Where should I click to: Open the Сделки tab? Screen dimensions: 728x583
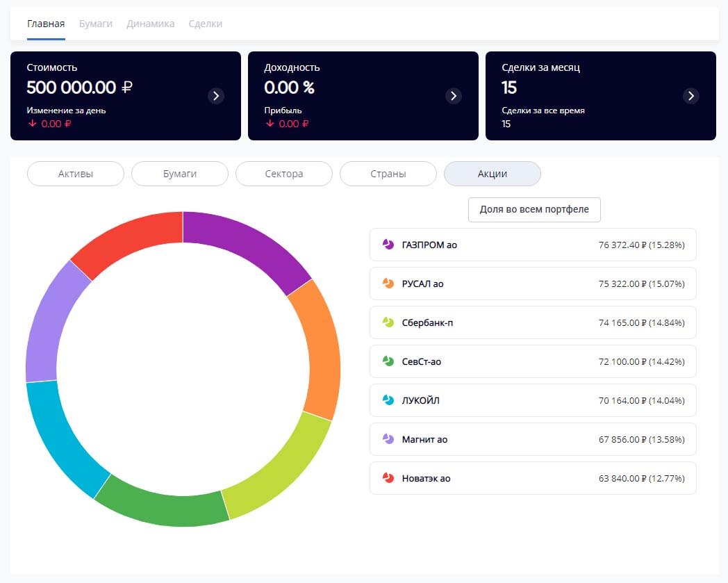pos(205,24)
